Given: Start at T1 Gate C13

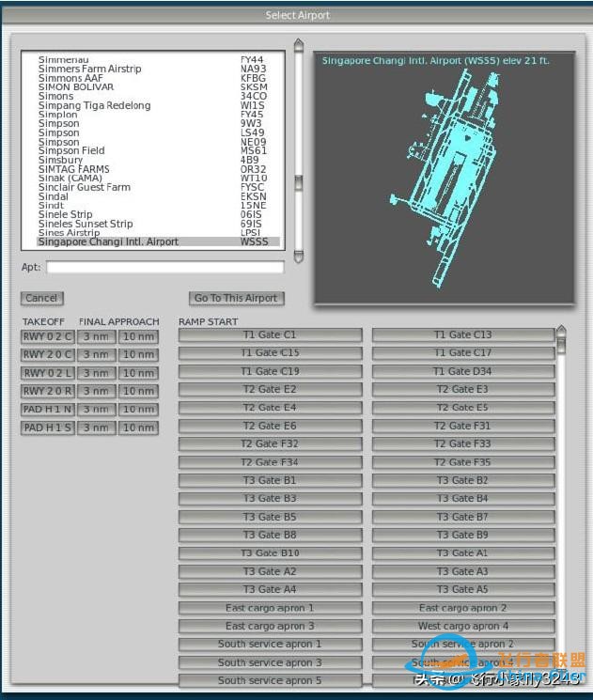Looking at the screenshot, I should pos(463,334).
